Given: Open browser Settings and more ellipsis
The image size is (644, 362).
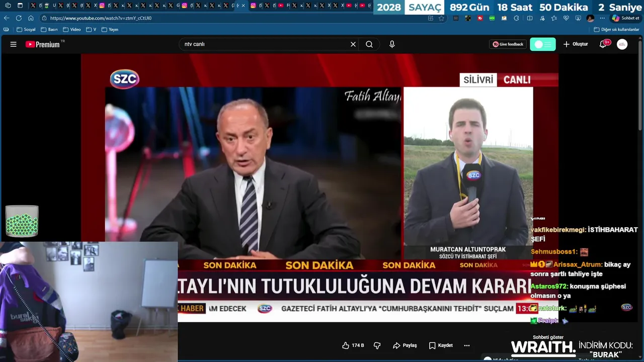Looking at the screenshot, I should coord(602,18).
